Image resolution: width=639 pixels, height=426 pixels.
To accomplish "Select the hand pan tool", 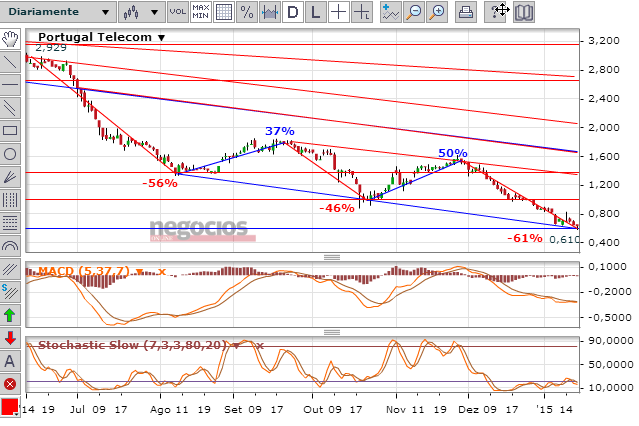I will click(x=10, y=39).
